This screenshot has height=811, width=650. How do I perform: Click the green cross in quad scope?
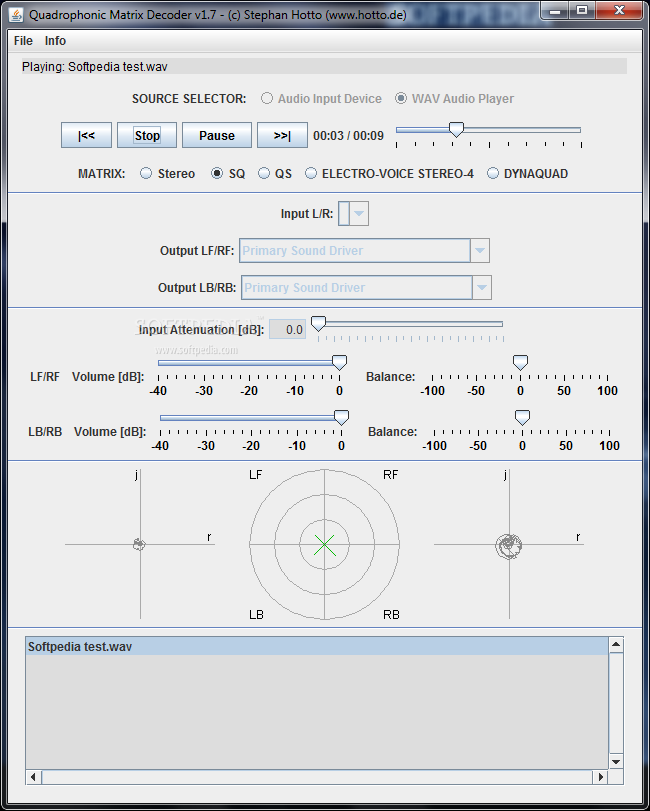click(x=325, y=545)
